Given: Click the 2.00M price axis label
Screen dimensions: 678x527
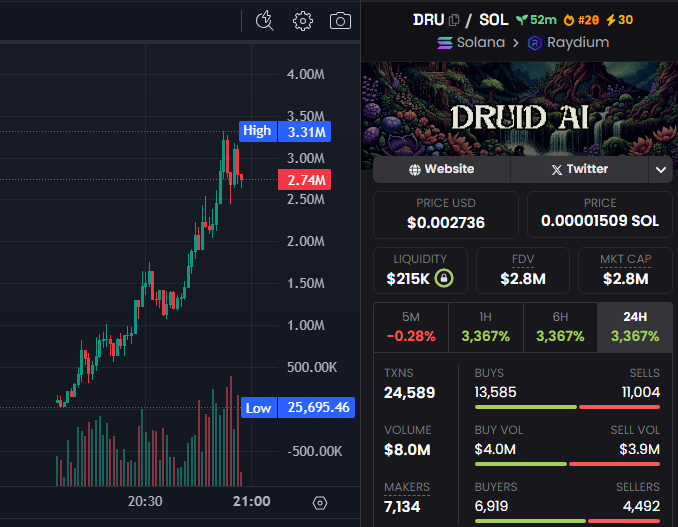Looking at the screenshot, I should [306, 241].
